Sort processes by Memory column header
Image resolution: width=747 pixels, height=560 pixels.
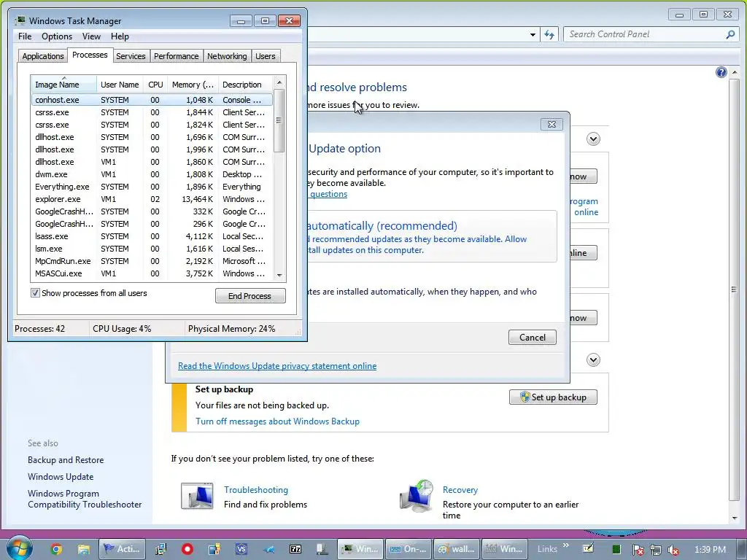pos(193,85)
